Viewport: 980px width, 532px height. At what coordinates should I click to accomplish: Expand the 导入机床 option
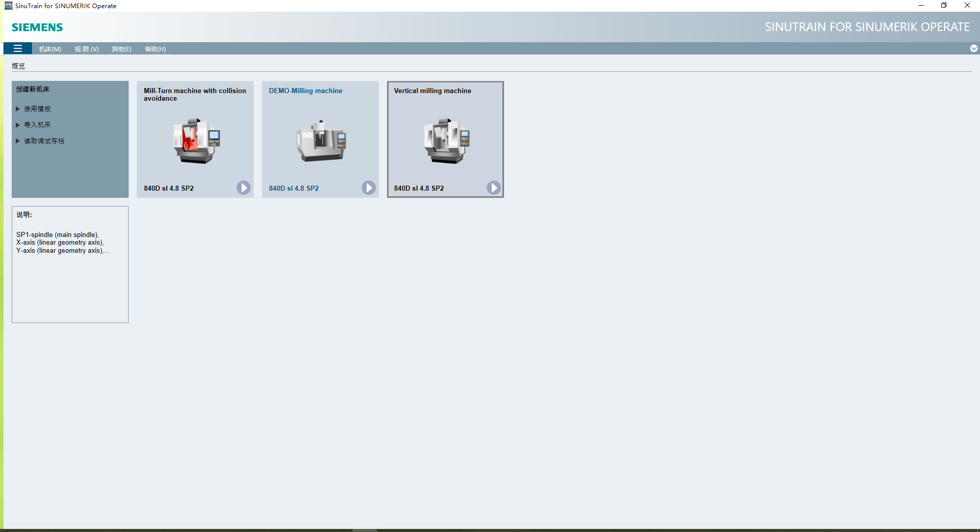18,125
